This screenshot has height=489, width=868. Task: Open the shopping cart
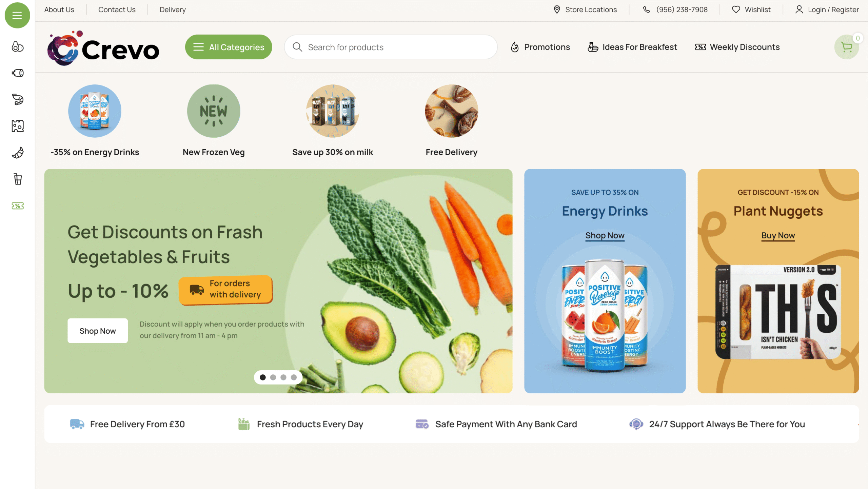[847, 47]
